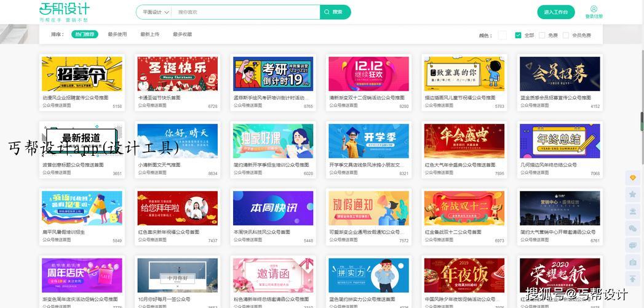
Task: Open the 本周快讯 template thumbnail
Action: (x=273, y=208)
